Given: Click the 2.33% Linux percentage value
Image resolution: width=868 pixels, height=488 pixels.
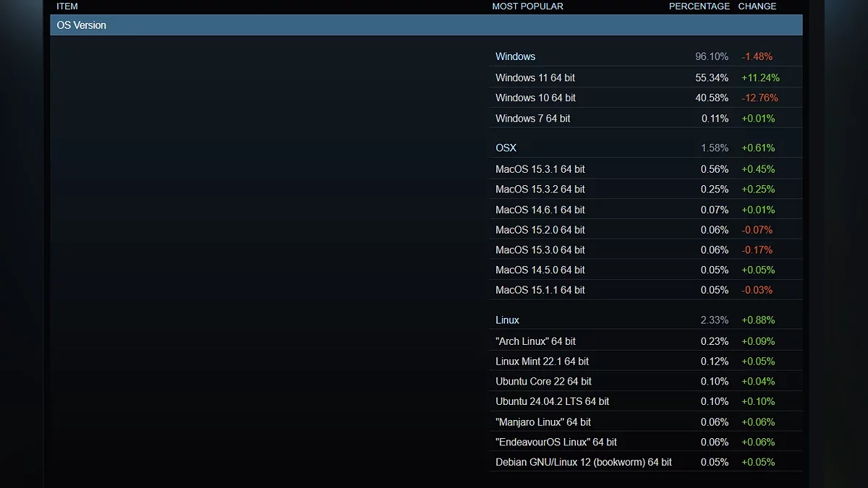Looking at the screenshot, I should point(714,320).
